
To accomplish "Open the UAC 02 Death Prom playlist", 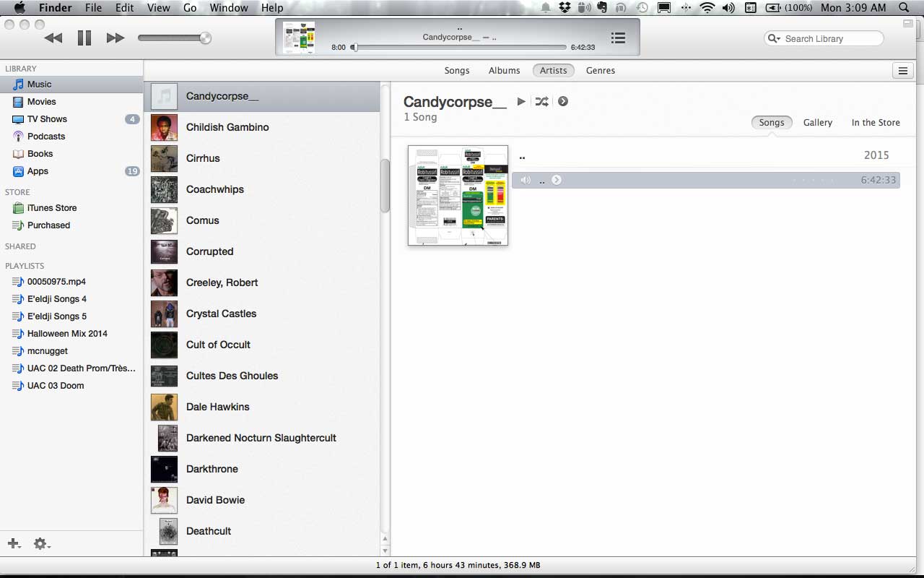I will pyautogui.click(x=71, y=368).
